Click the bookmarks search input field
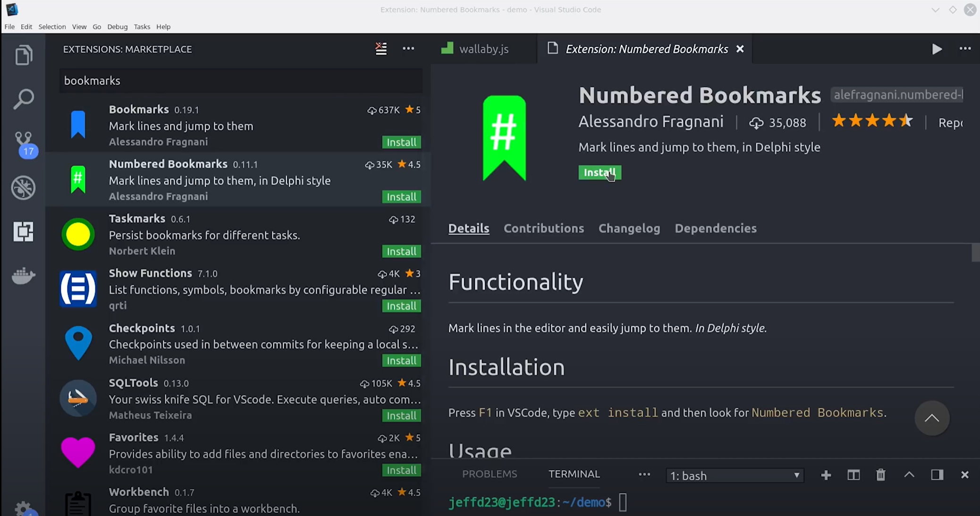The height and width of the screenshot is (516, 980). coord(241,81)
